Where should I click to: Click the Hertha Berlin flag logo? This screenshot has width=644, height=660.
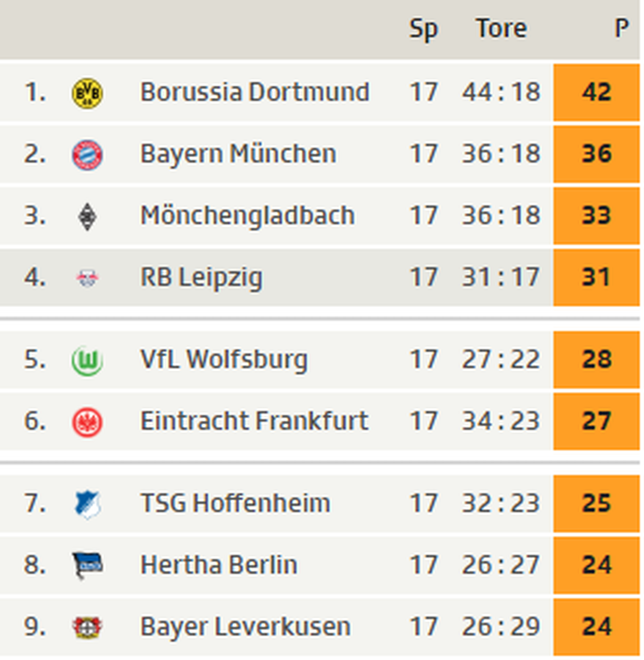[87, 565]
